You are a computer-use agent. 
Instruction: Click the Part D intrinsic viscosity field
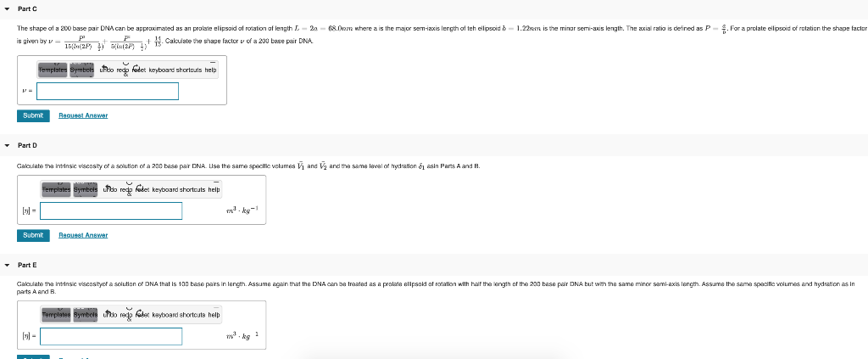tap(111, 211)
